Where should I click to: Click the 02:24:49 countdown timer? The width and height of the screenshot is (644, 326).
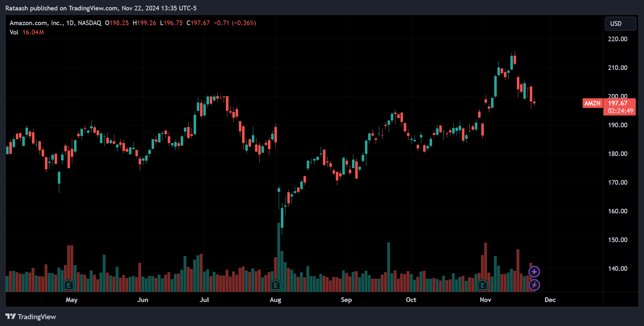pyautogui.click(x=620, y=111)
